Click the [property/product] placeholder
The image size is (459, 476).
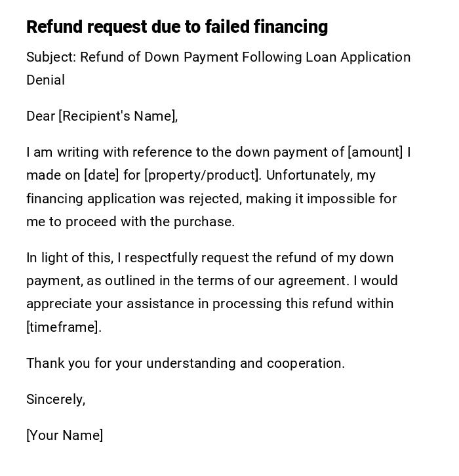pyautogui.click(x=202, y=175)
